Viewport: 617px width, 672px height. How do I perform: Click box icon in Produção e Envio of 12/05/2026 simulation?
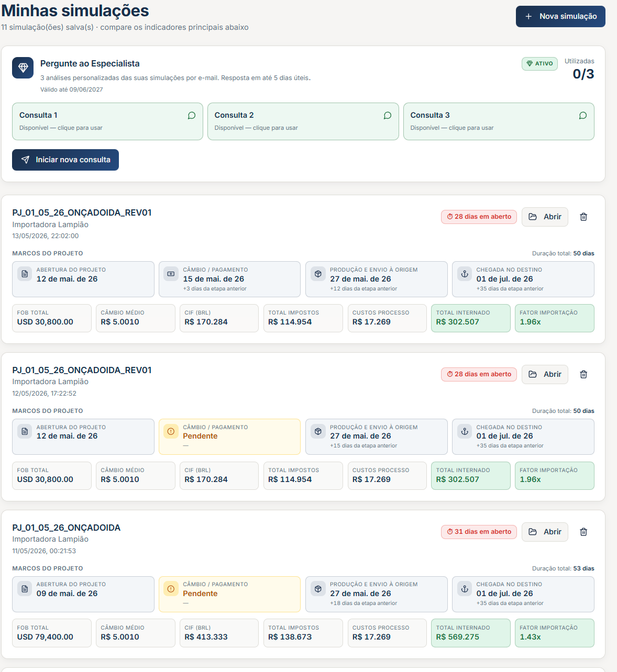click(318, 431)
